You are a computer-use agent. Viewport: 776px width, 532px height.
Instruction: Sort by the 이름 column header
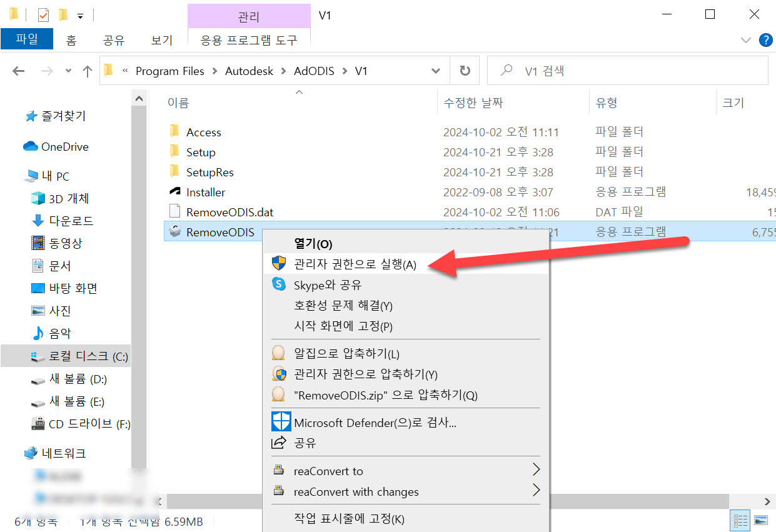pos(301,103)
